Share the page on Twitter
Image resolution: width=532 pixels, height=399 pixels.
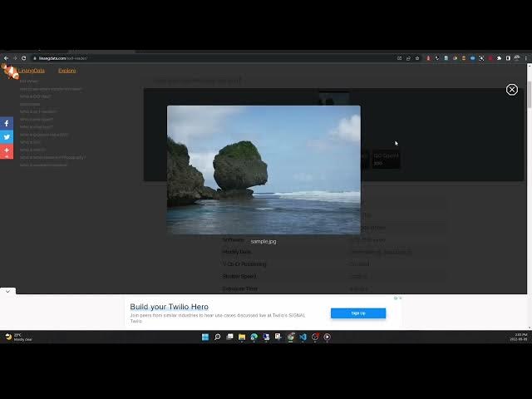(7, 137)
